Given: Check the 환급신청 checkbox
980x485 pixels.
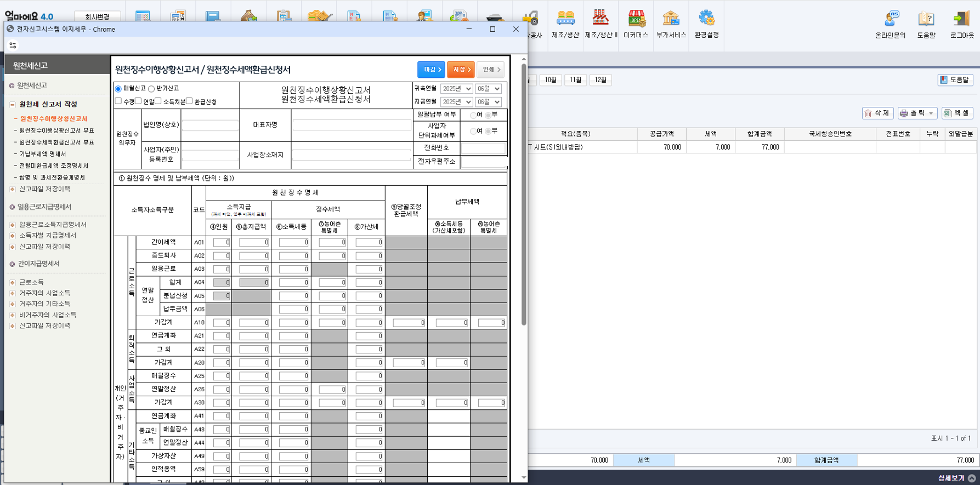Looking at the screenshot, I should pos(189,101).
